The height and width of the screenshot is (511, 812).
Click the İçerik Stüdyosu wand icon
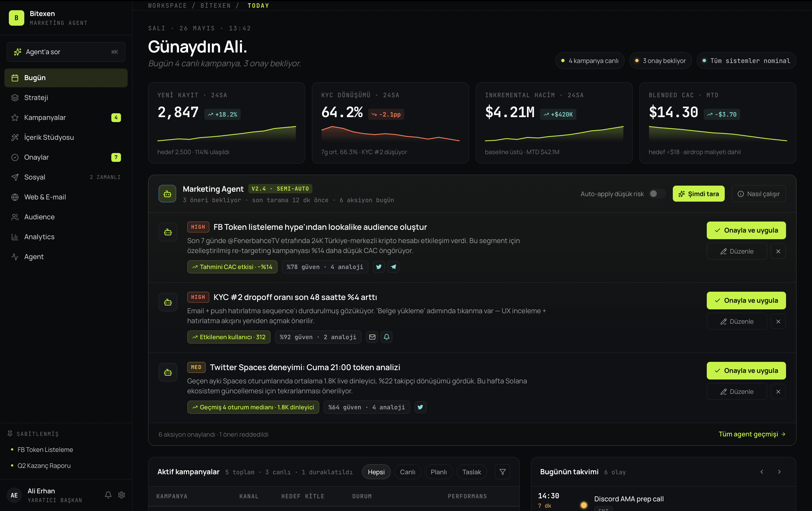[15, 138]
